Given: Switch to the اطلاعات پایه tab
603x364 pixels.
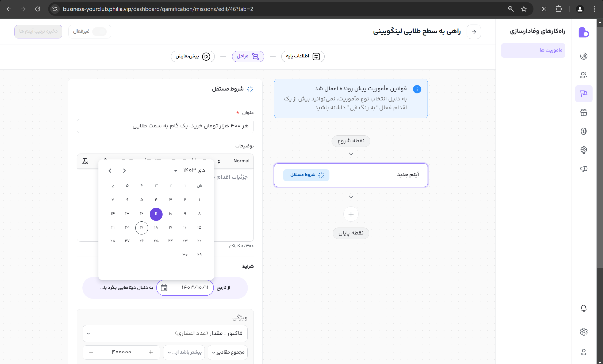Looking at the screenshot, I should pos(303,56).
